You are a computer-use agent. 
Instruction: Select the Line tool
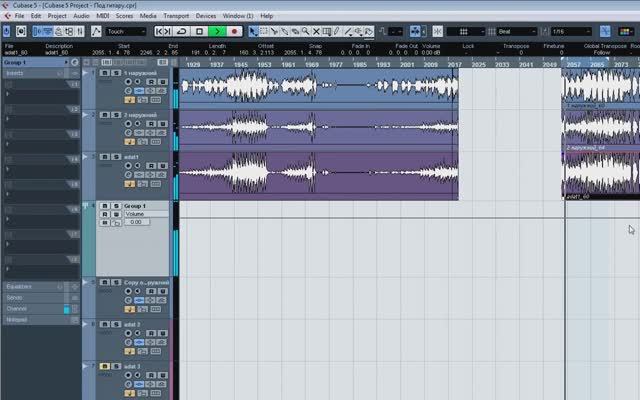[x=348, y=31]
